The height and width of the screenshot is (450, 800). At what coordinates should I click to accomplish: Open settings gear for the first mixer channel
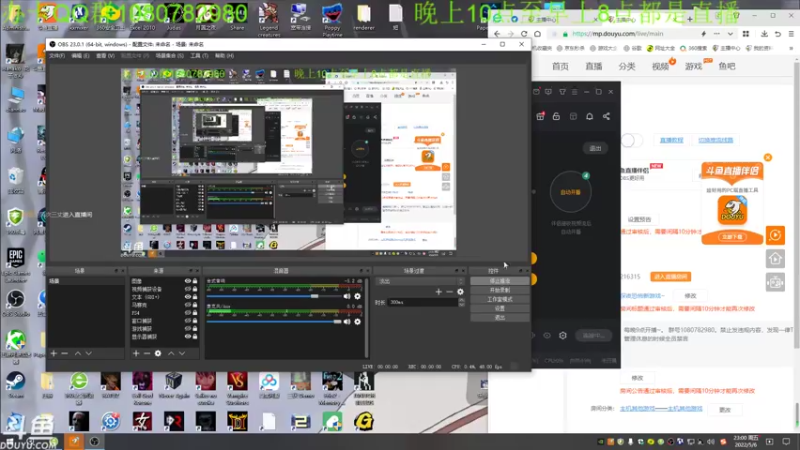[358, 296]
